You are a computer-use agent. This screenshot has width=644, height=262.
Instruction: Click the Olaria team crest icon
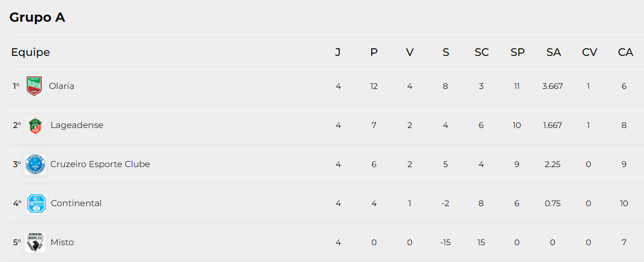(x=34, y=86)
